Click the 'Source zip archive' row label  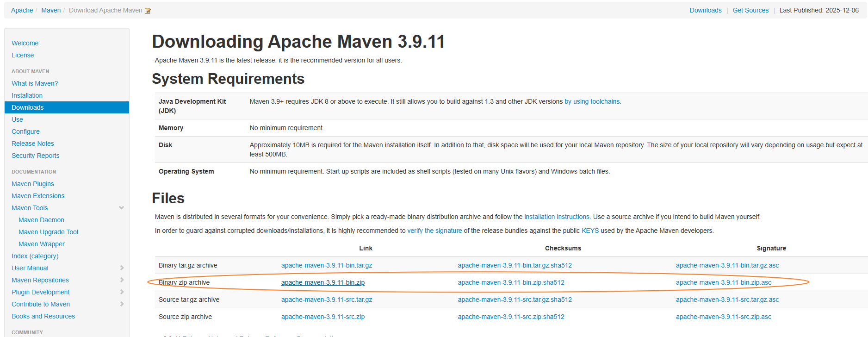pos(185,317)
